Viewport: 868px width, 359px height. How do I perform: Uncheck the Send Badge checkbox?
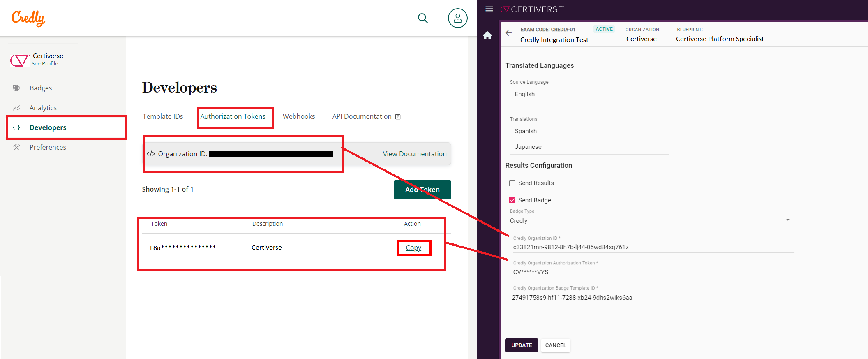tap(512, 200)
